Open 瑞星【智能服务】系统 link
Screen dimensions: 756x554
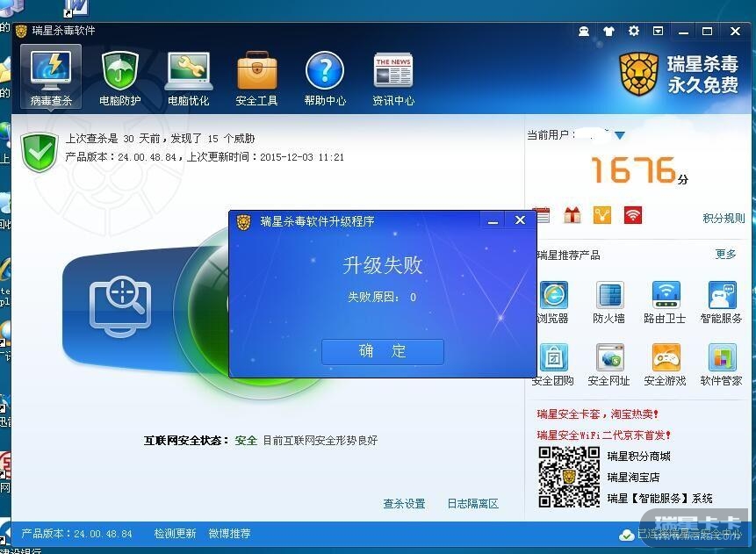(x=659, y=499)
